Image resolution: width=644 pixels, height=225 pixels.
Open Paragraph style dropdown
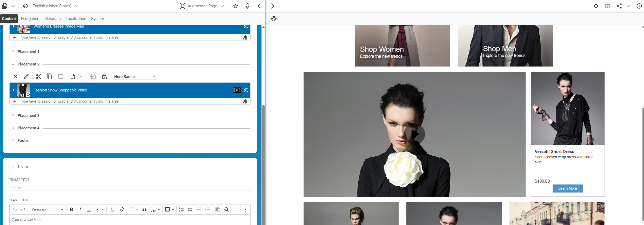coord(47,209)
